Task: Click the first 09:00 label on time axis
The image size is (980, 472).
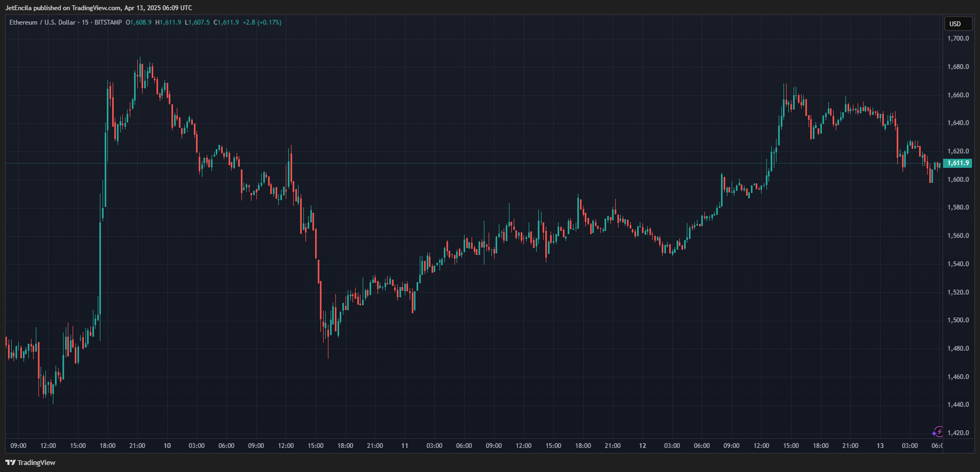Action: pos(18,446)
